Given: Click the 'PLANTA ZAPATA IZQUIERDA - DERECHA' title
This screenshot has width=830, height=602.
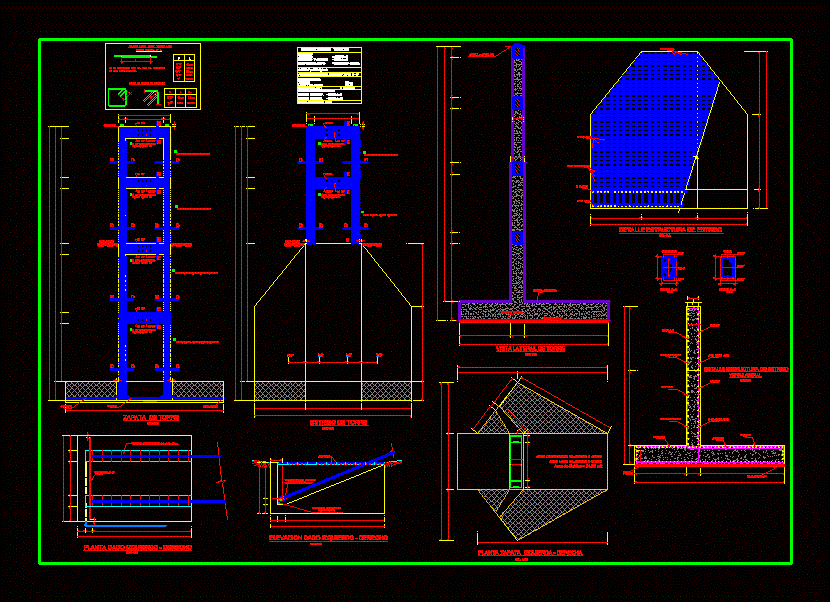Looking at the screenshot, I should tap(530, 553).
